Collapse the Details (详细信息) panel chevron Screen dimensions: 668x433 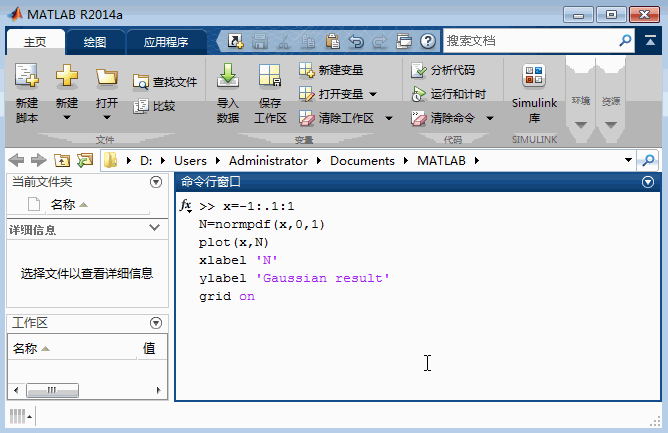pos(154,228)
